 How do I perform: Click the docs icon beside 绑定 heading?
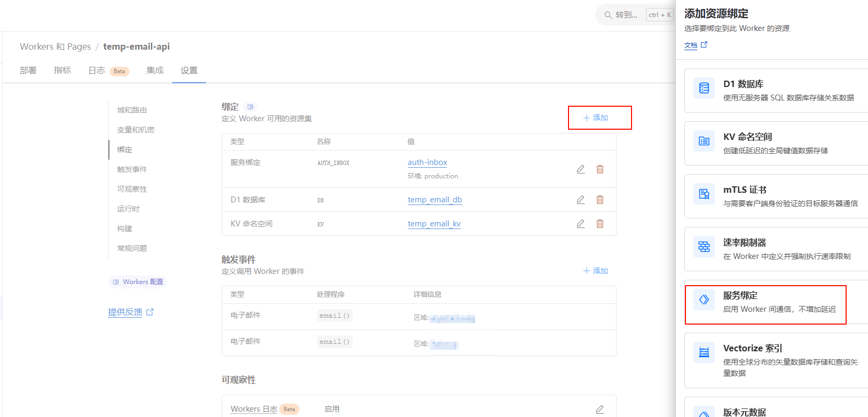[x=250, y=107]
